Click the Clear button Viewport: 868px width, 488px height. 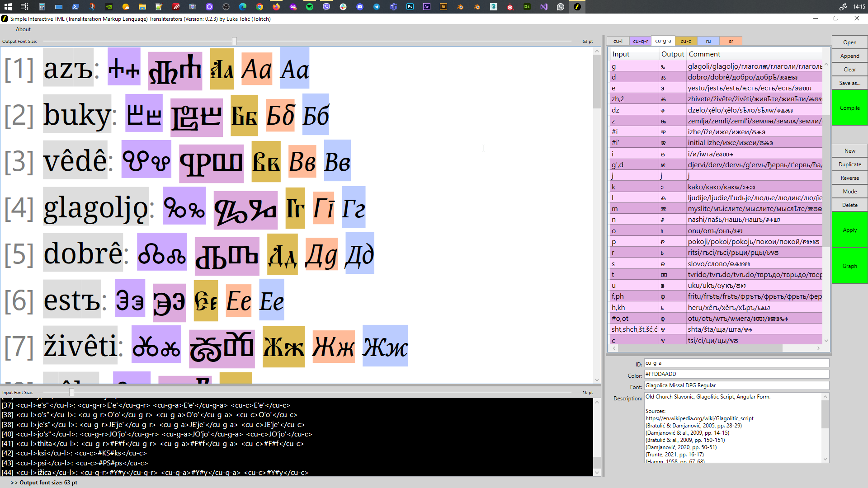tap(849, 69)
